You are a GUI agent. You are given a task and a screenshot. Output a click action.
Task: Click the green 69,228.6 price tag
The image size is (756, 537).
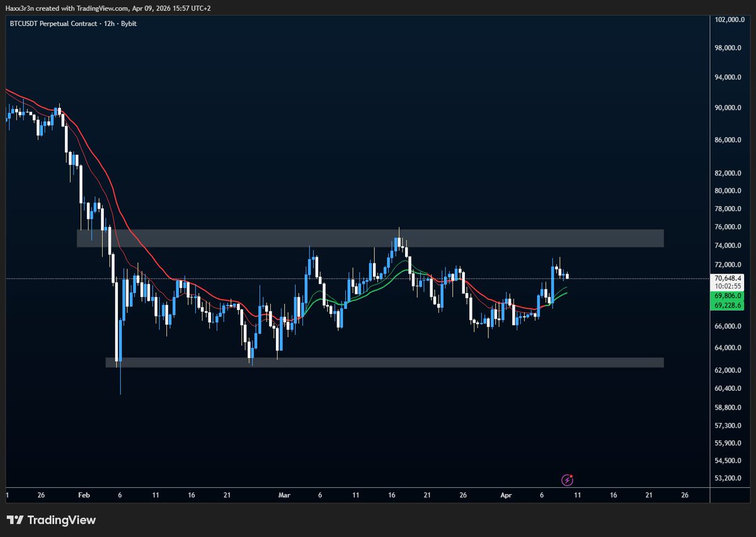[726, 305]
